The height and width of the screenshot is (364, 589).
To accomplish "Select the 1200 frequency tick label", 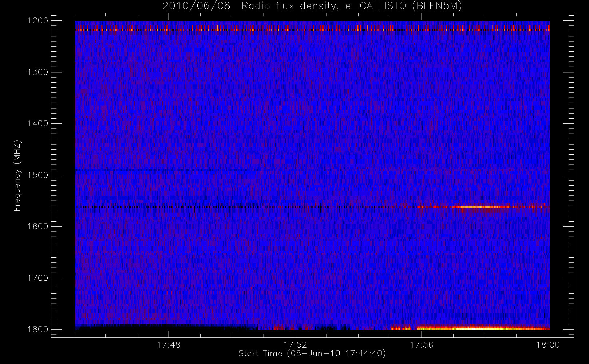I will 38,21.
